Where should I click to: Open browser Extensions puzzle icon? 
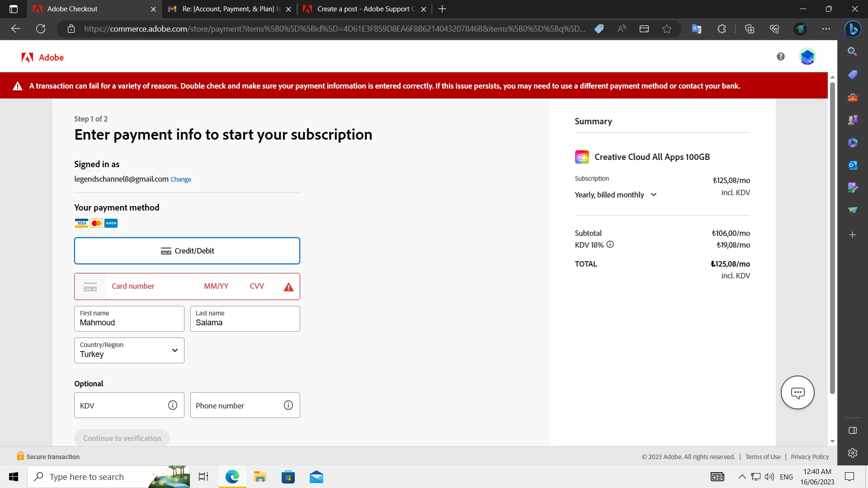pyautogui.click(x=722, y=29)
